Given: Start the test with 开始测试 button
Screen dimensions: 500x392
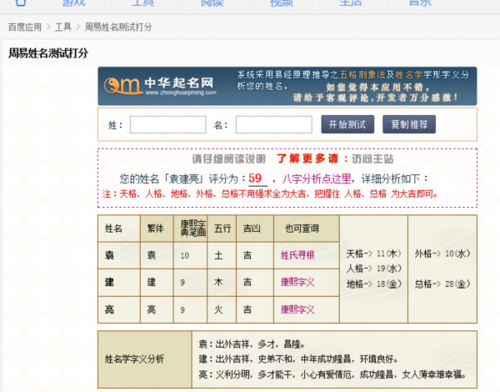Looking at the screenshot, I should click(x=348, y=124).
